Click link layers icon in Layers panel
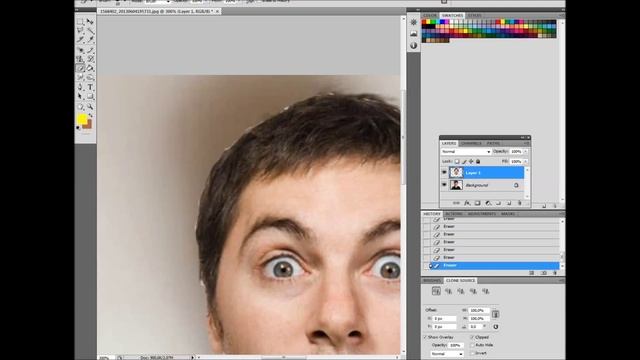This screenshot has height=360, width=640. [456, 203]
